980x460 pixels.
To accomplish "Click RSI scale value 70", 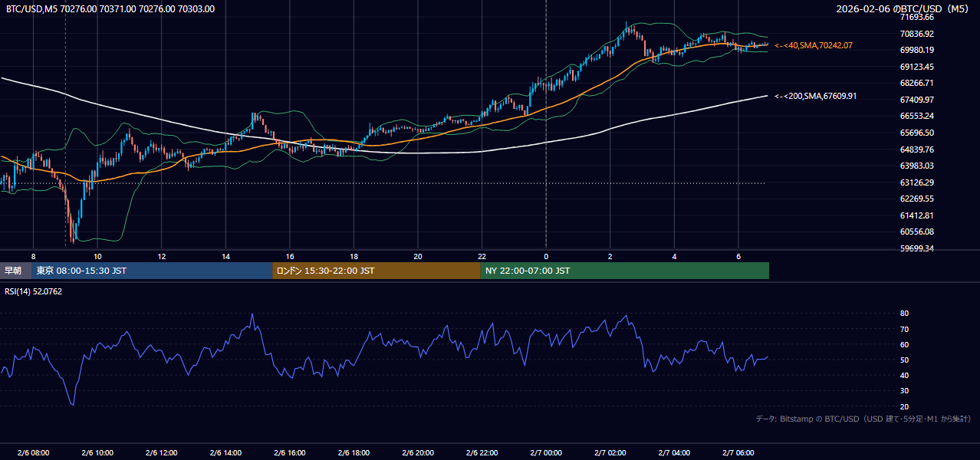I will coord(904,329).
